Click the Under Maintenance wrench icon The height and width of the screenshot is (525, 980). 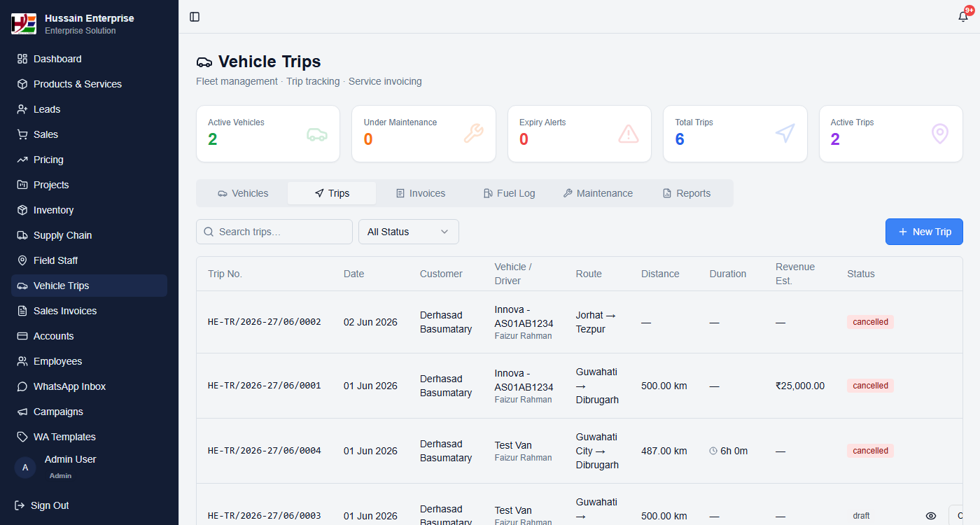(473, 134)
